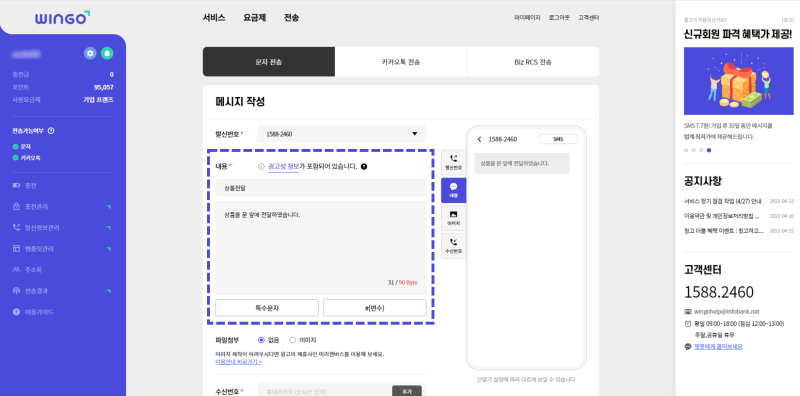
Task: Click the 충전 battery icon
Action: point(16,186)
